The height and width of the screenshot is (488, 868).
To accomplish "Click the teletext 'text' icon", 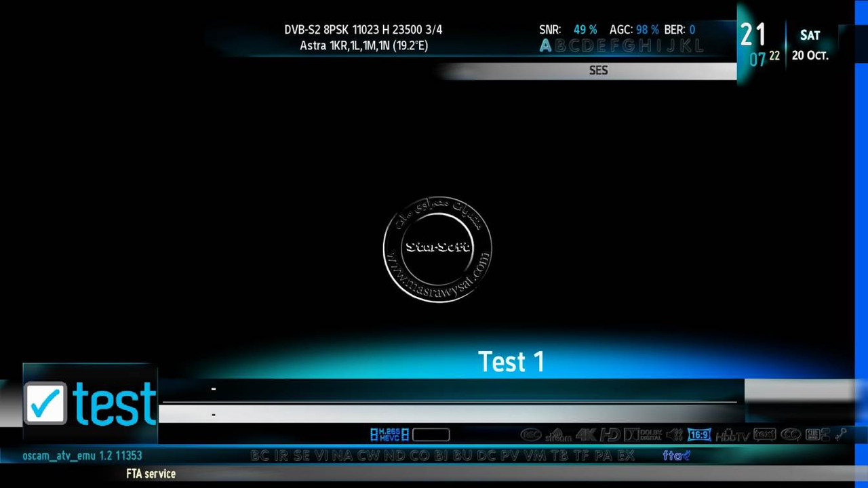I will 764,434.
